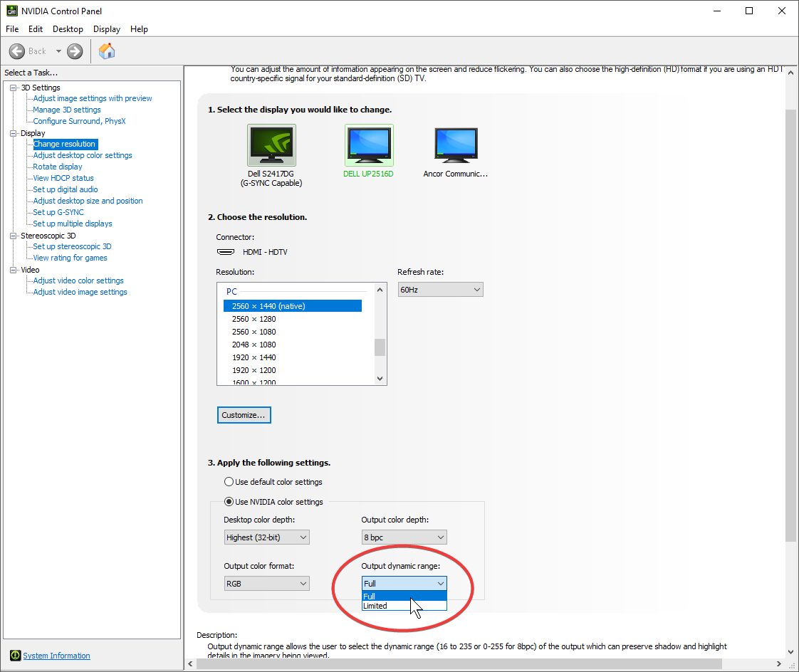Viewport: 799px width, 672px height.
Task: Select Use default color settings radio
Action: pos(229,481)
